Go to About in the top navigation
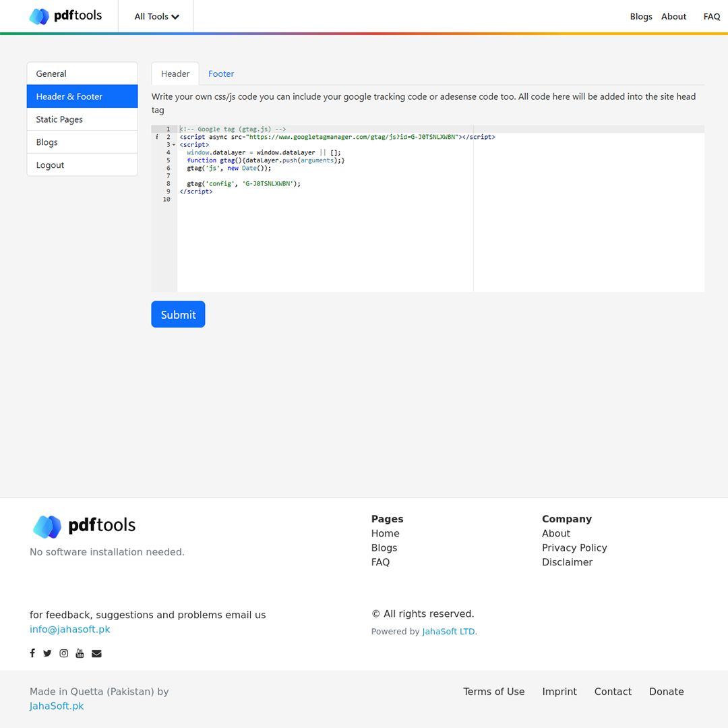 click(673, 16)
